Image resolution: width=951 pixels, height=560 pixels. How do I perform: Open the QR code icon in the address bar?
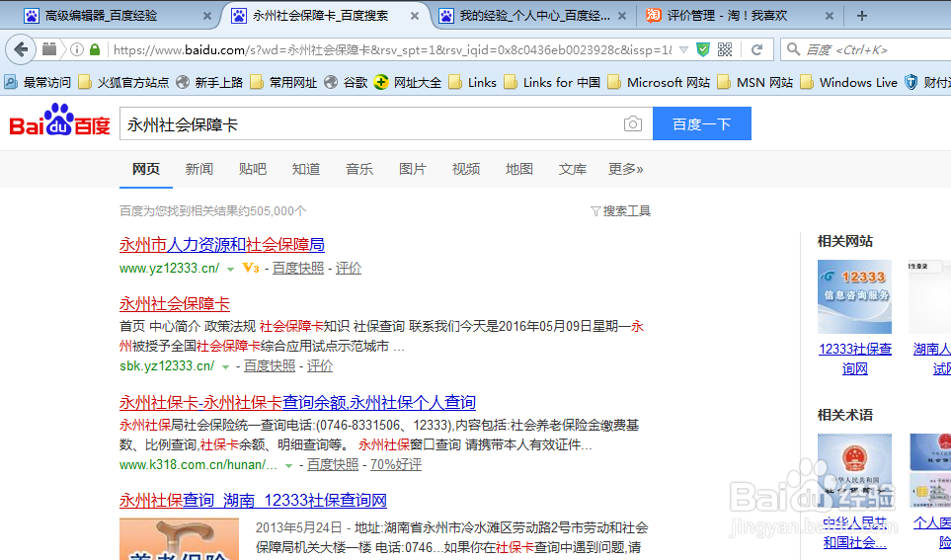pos(725,49)
